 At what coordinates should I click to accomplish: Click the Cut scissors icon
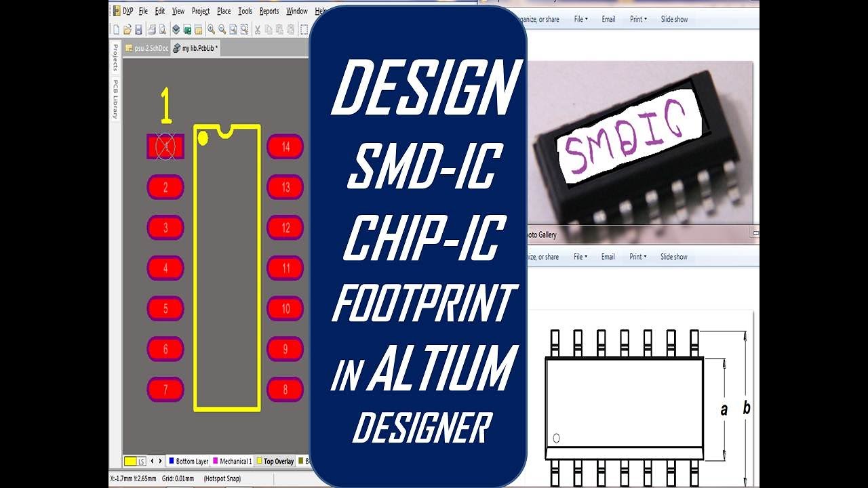click(257, 29)
